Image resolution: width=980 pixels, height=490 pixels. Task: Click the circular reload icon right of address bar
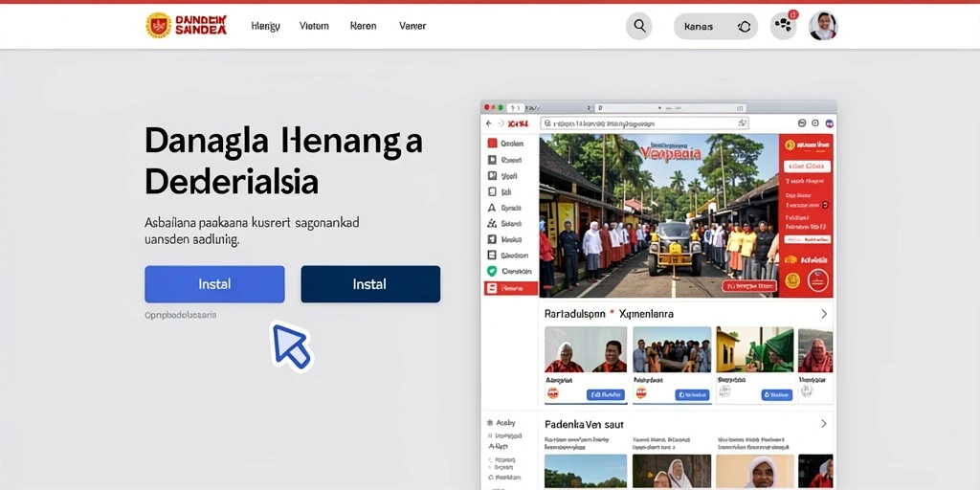[x=802, y=123]
